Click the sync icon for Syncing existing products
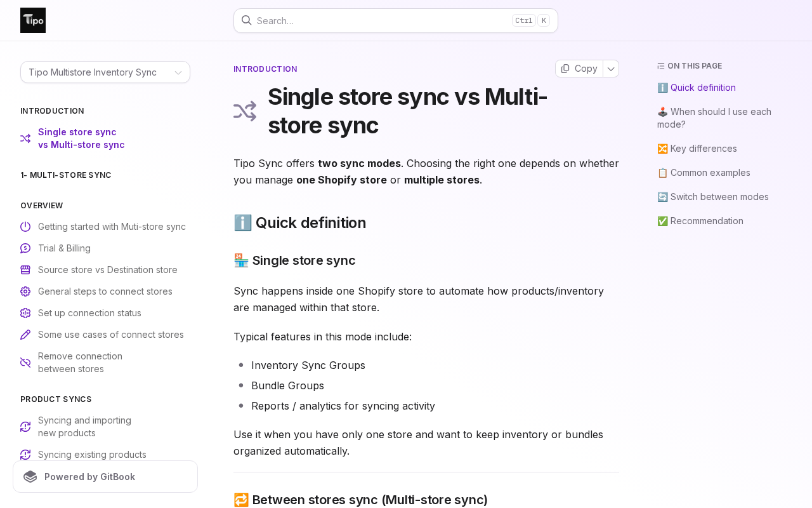 pos(25,455)
